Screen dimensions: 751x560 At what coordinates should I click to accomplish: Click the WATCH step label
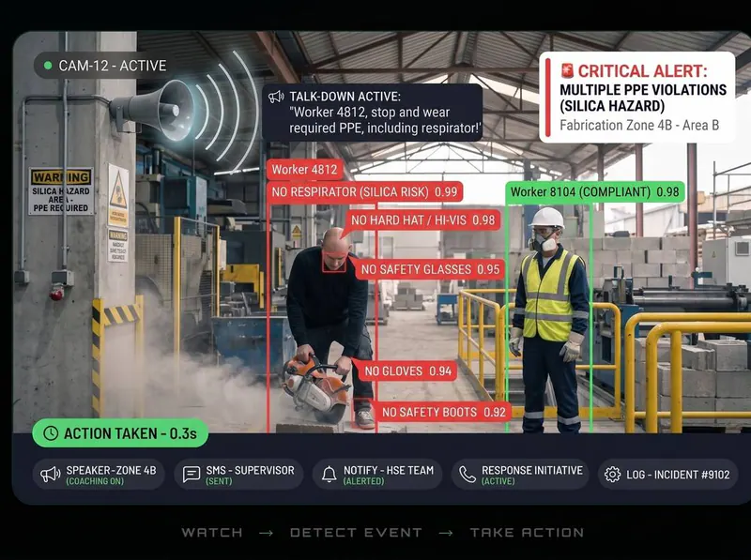coord(212,532)
